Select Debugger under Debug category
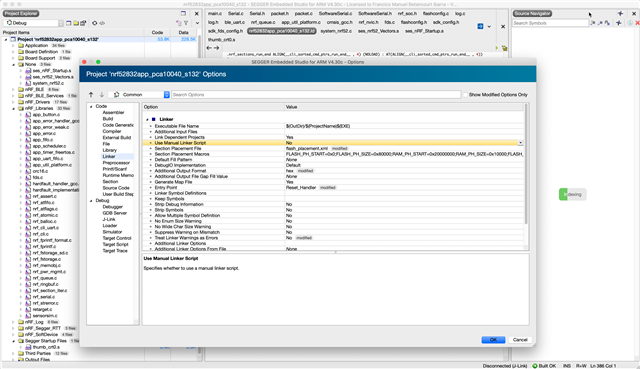This screenshot has height=369, width=640. click(x=113, y=207)
